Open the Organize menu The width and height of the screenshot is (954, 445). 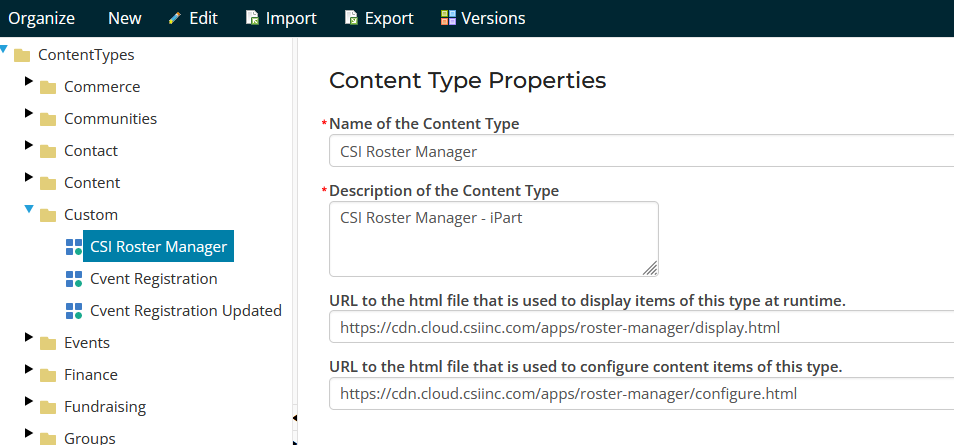(x=42, y=18)
